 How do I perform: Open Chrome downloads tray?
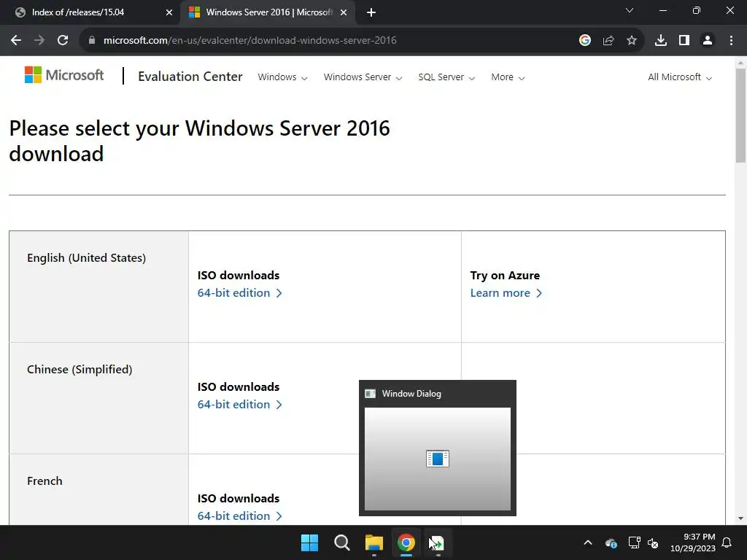click(x=661, y=41)
